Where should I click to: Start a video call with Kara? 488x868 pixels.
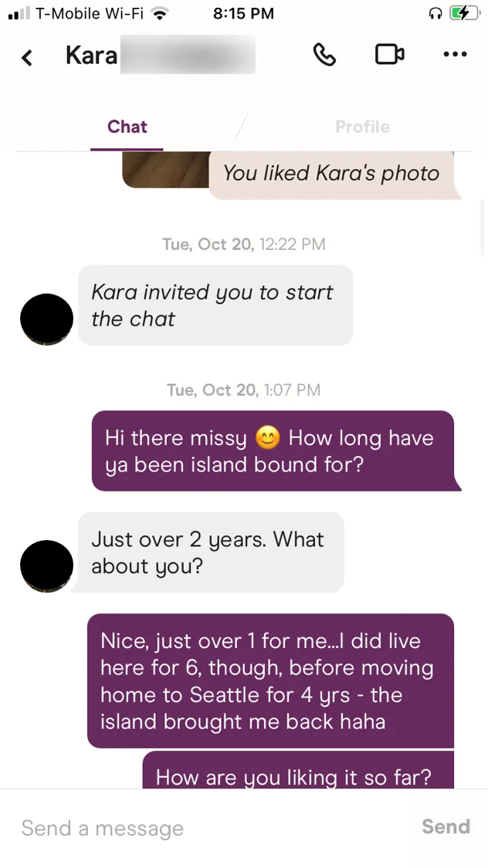click(x=389, y=55)
